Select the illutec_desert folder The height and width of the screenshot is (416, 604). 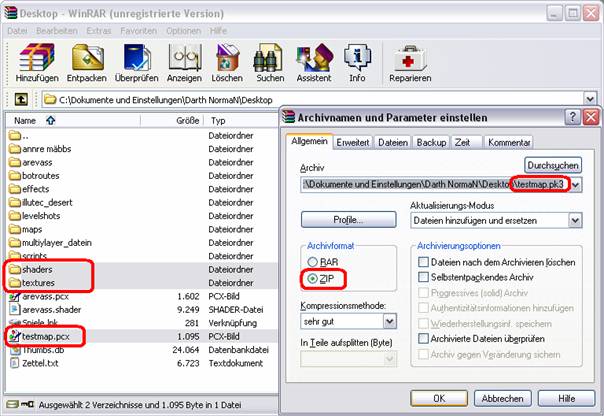coord(41,203)
